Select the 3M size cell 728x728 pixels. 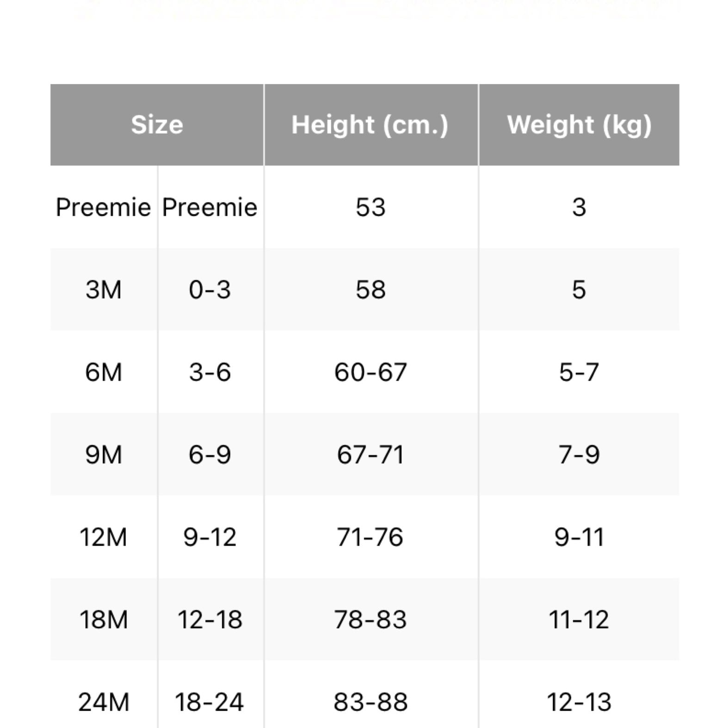click(104, 290)
